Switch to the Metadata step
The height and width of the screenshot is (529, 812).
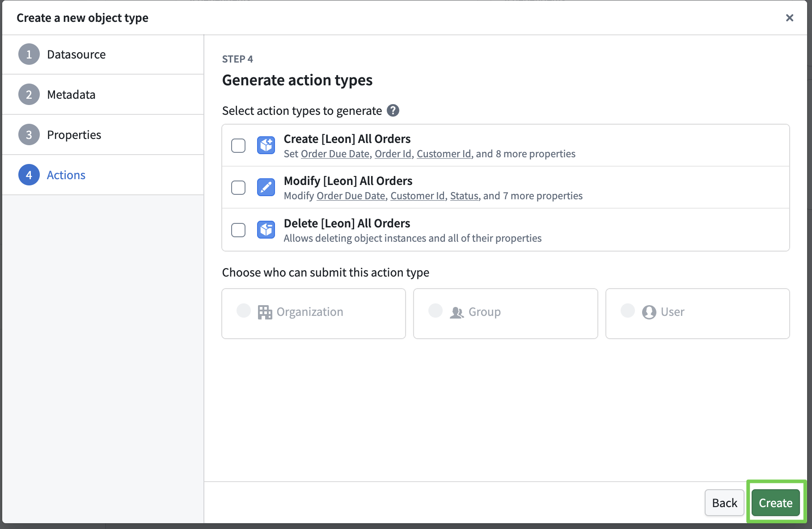point(71,95)
